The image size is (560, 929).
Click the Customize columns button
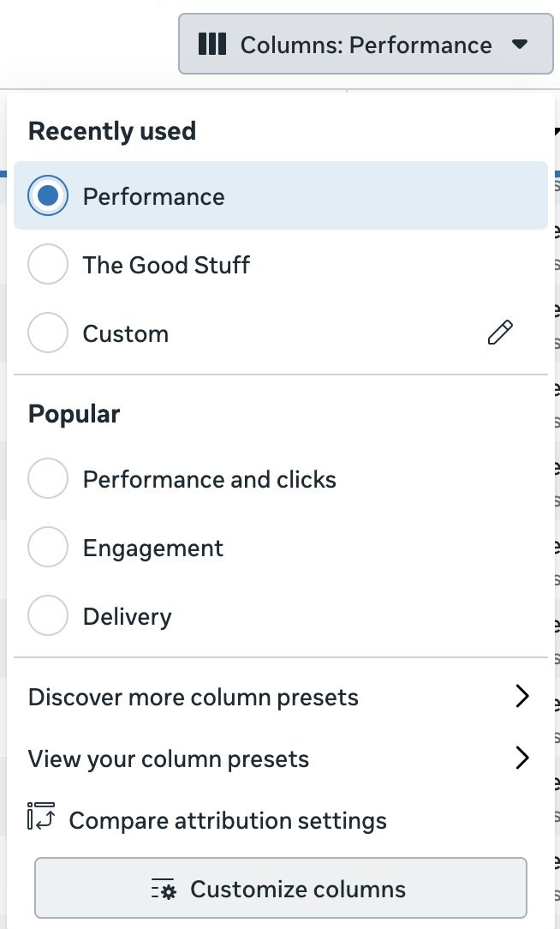281,888
